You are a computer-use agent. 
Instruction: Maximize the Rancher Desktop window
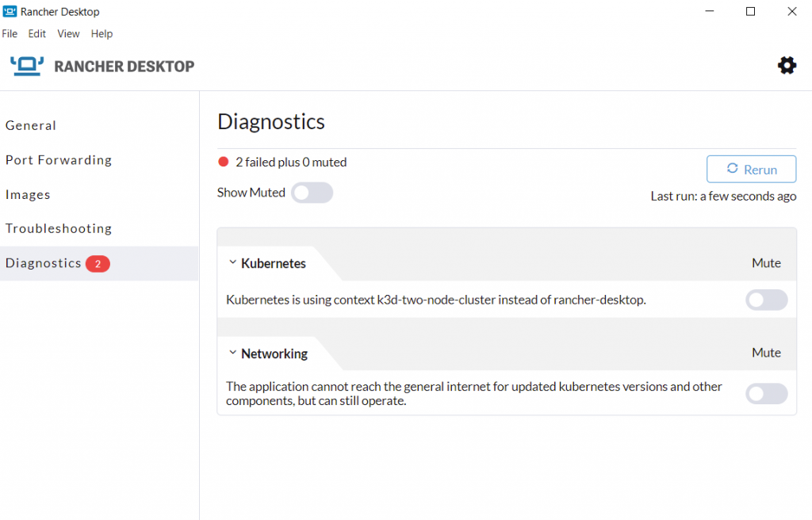click(750, 12)
